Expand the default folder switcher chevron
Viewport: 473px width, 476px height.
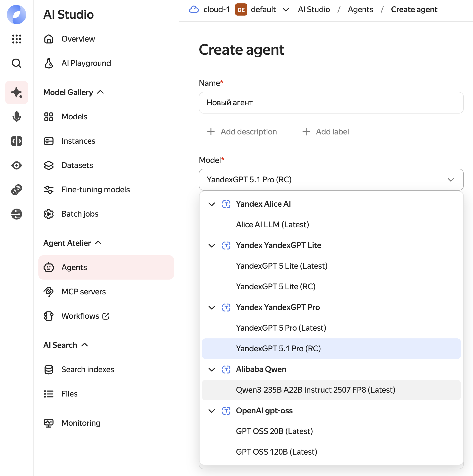click(286, 10)
